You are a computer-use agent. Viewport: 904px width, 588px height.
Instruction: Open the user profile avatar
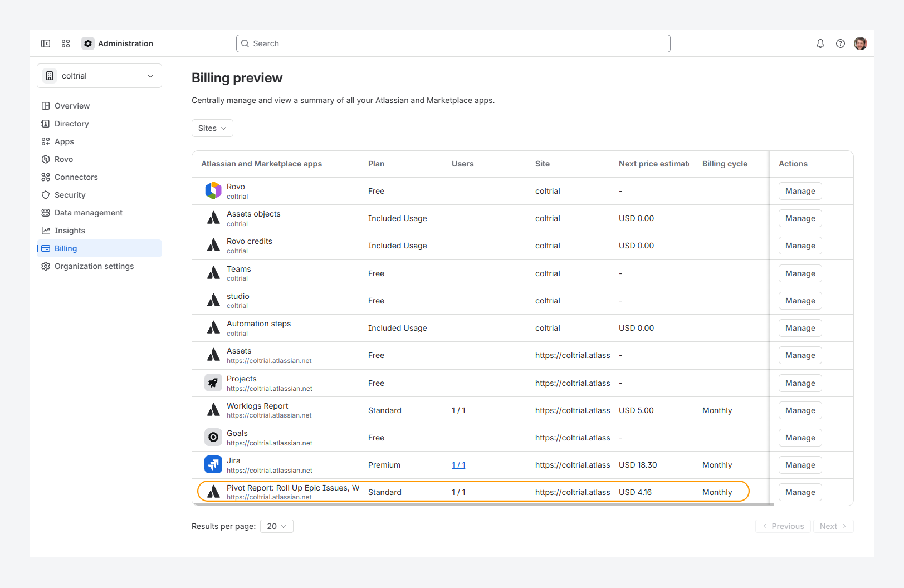(861, 43)
